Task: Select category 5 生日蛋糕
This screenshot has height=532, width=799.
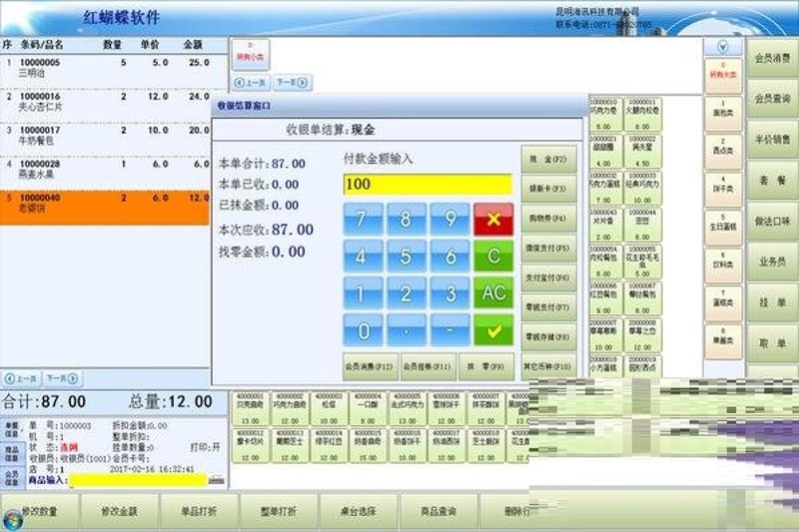Action: (x=722, y=227)
